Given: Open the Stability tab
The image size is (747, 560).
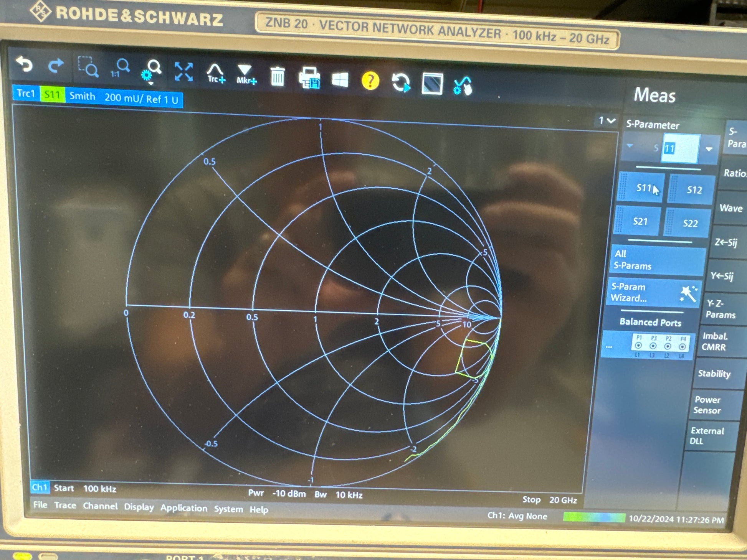Looking at the screenshot, I should (x=714, y=374).
